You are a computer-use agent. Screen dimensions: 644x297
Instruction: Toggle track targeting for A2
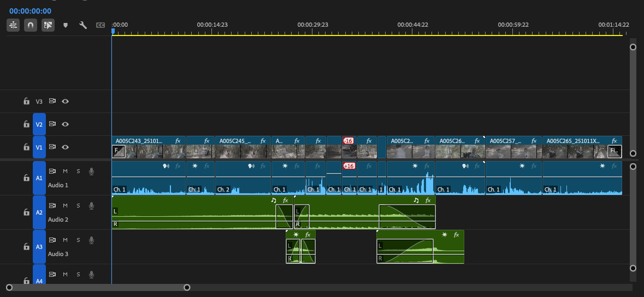click(39, 212)
